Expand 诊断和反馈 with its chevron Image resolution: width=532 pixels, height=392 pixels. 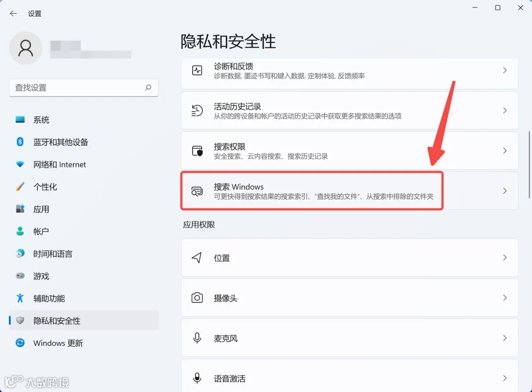click(505, 70)
